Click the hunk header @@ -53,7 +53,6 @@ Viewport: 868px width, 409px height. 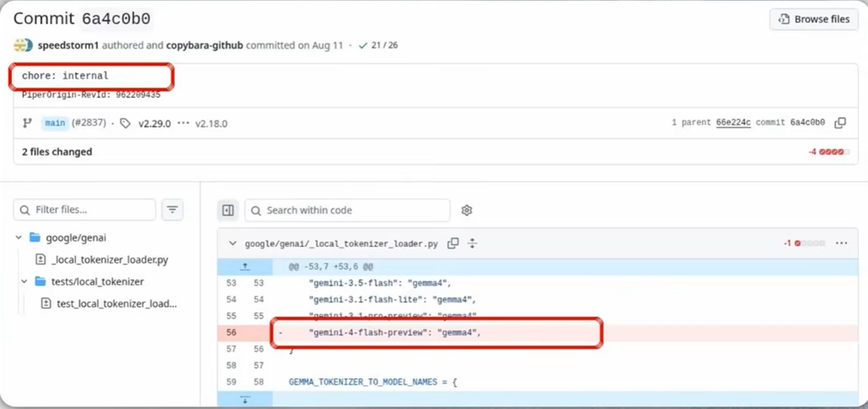pos(331,267)
